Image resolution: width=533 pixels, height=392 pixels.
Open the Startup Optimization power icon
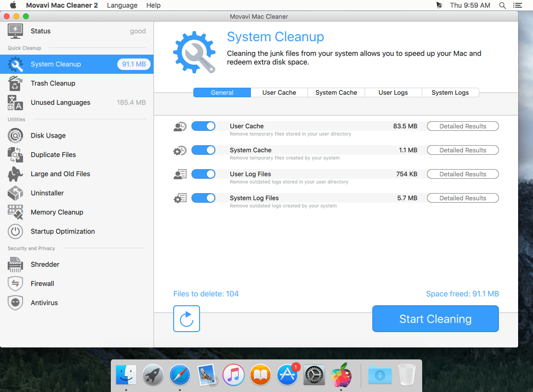(15, 231)
